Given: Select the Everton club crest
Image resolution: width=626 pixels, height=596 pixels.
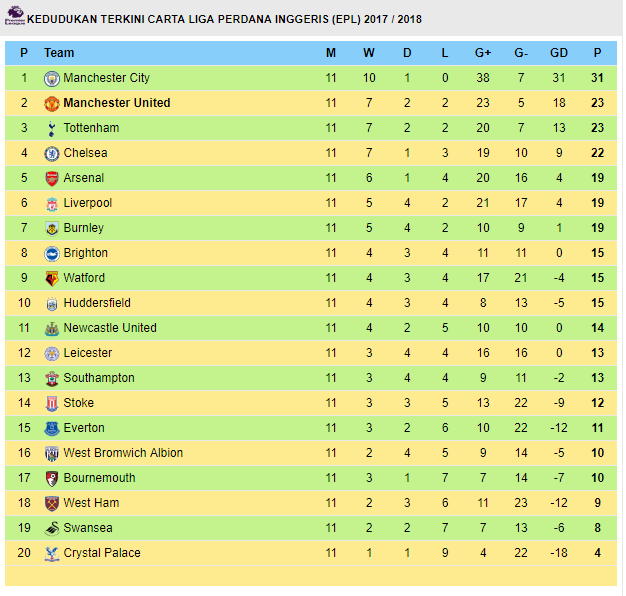Looking at the screenshot, I should 52,428.
